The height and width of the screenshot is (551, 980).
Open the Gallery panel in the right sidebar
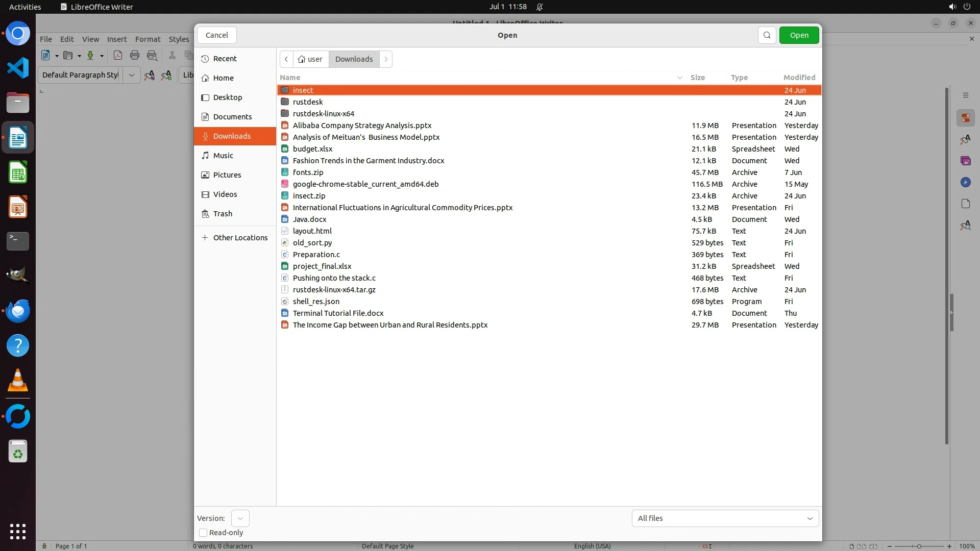click(x=965, y=161)
